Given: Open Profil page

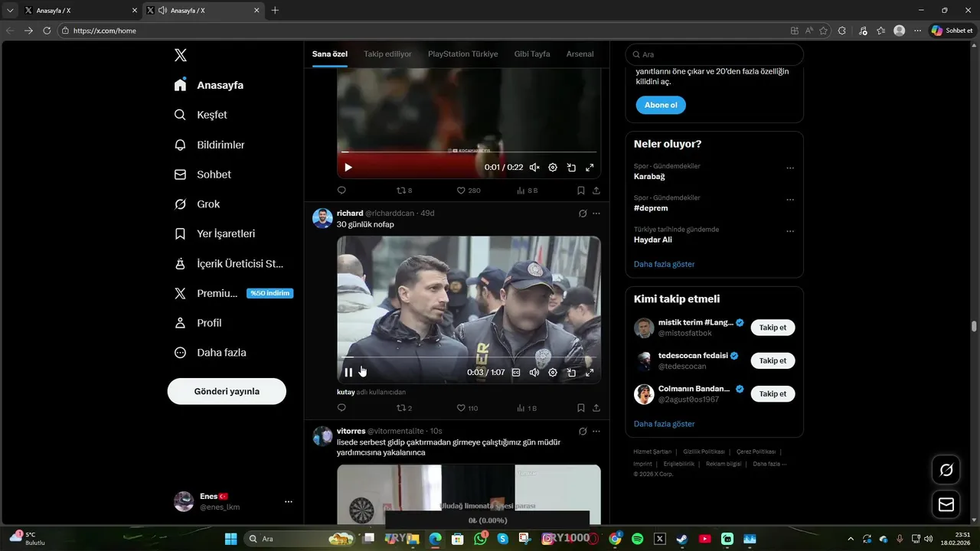Looking at the screenshot, I should click(198, 323).
